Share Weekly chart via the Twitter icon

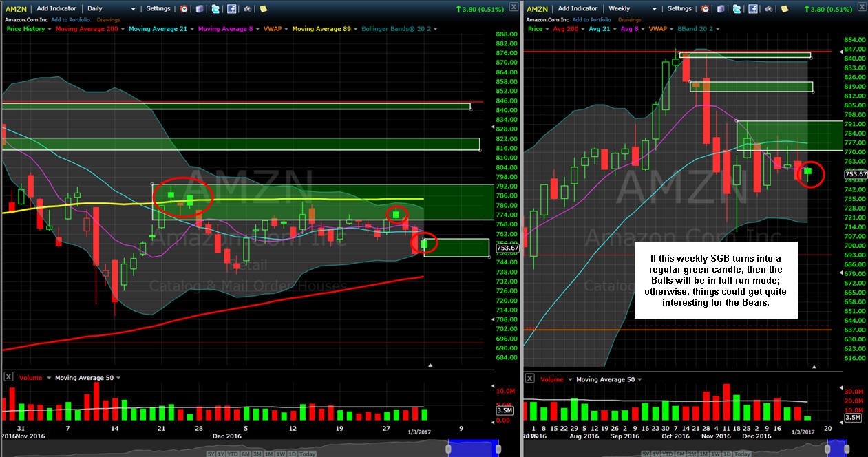(737, 9)
